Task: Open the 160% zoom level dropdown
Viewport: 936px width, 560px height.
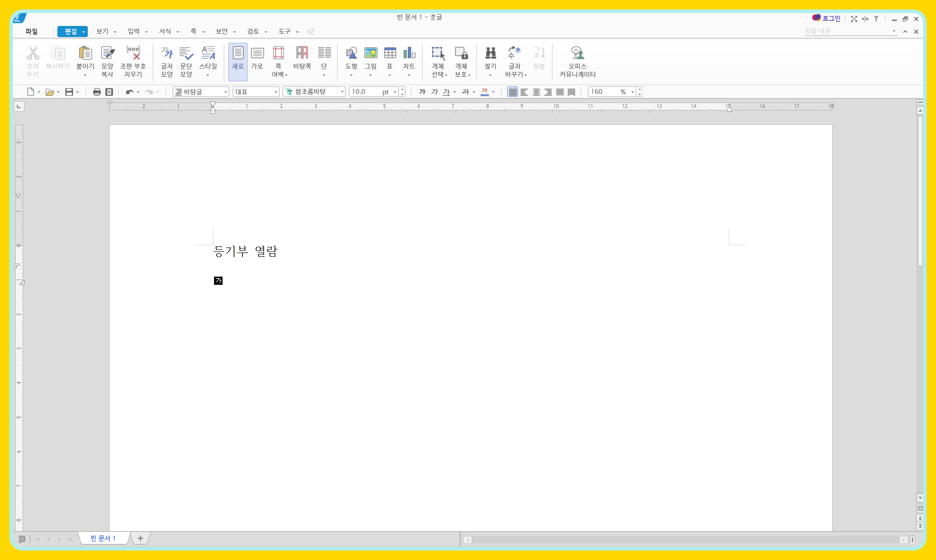Action: [x=632, y=92]
